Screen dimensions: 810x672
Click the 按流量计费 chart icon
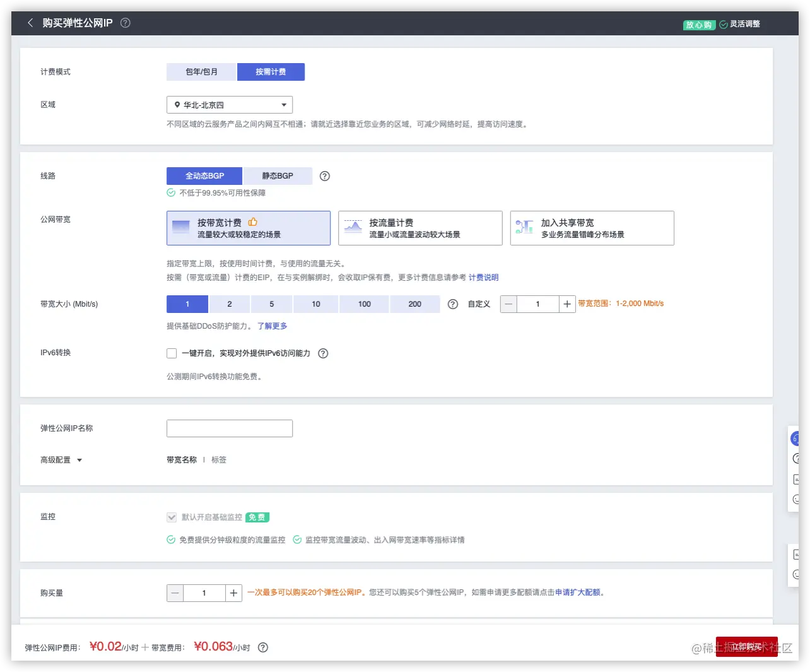[x=353, y=227]
